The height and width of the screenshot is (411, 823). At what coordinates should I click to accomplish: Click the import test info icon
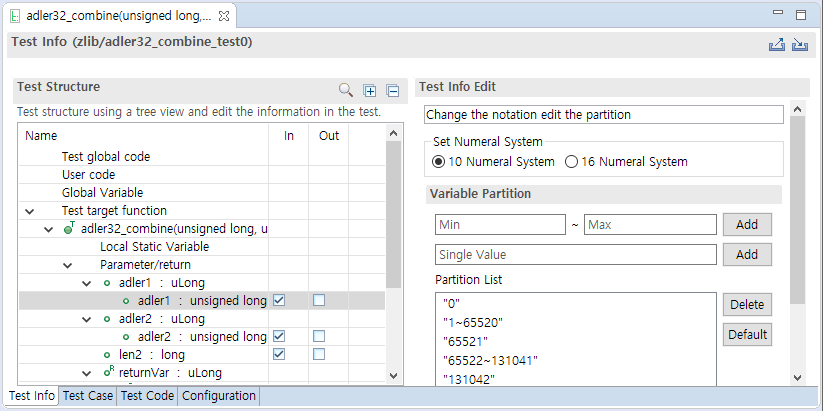pos(799,45)
